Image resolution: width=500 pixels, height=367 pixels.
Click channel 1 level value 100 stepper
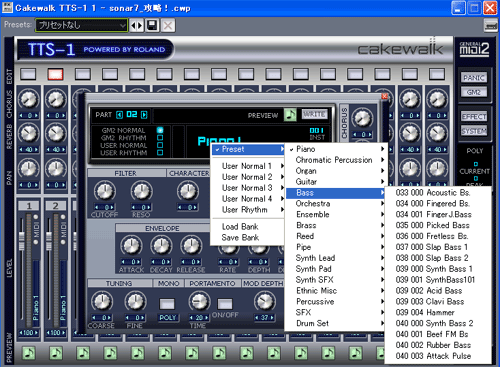(28, 333)
